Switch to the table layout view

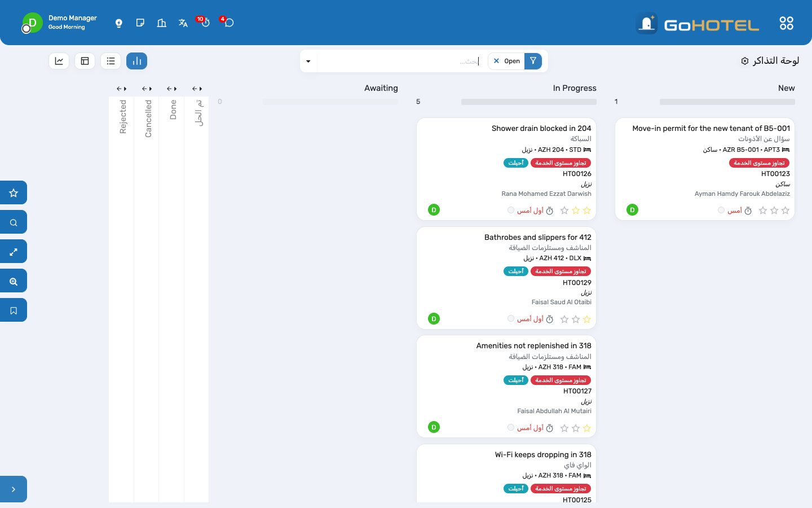tap(85, 61)
